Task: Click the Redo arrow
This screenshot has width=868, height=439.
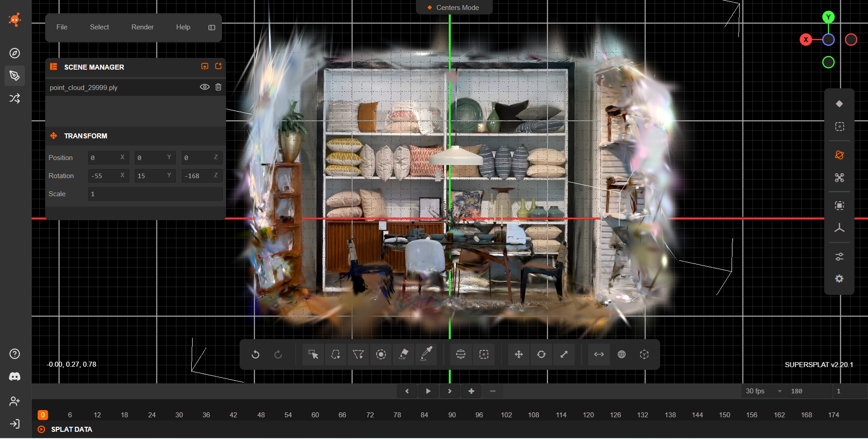Action: (278, 354)
